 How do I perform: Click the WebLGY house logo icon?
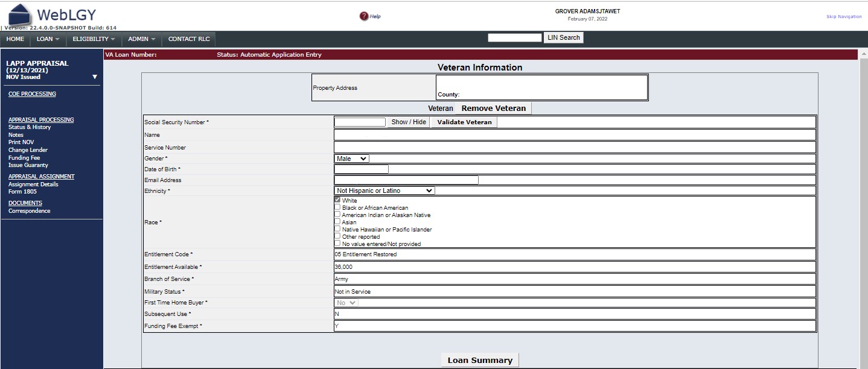pyautogui.click(x=19, y=14)
